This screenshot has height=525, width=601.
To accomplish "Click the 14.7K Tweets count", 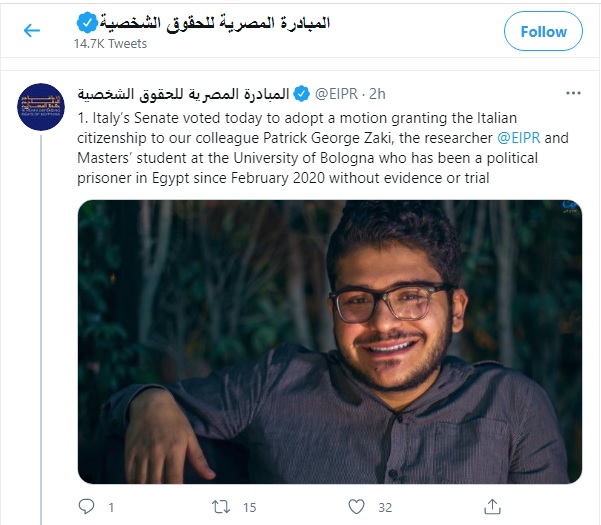I will click(x=110, y=44).
